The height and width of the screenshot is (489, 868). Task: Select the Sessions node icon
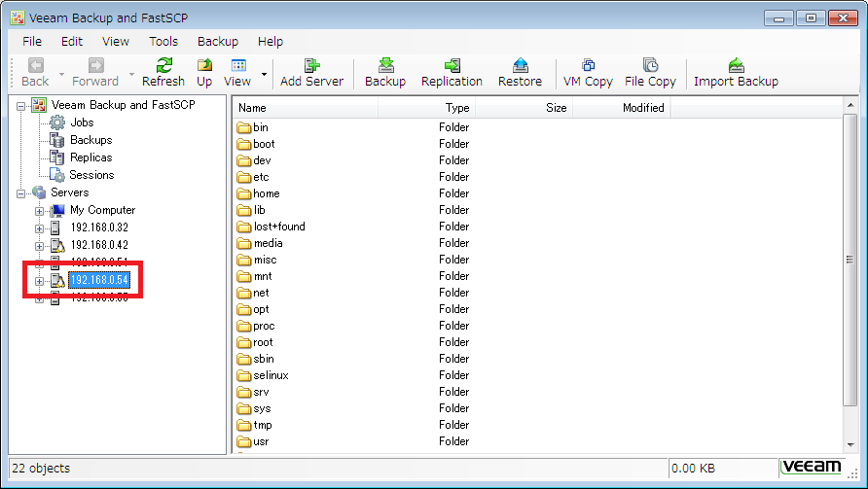(57, 175)
